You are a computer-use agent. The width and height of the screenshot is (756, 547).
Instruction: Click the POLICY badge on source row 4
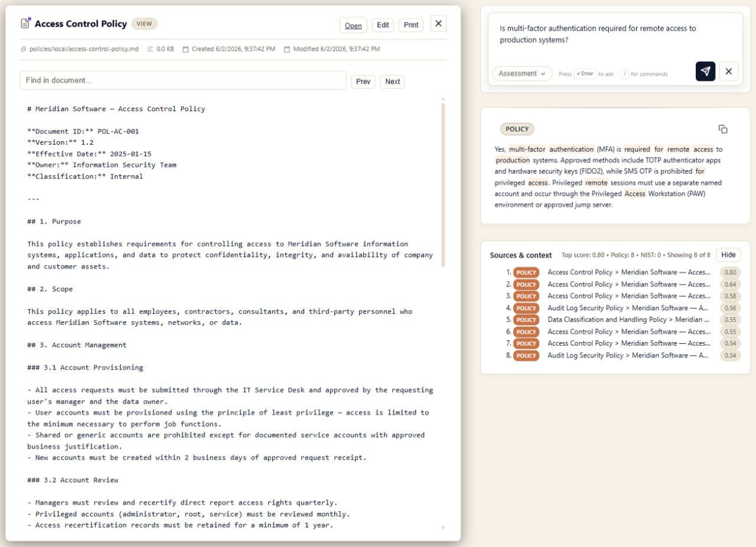pyautogui.click(x=526, y=308)
